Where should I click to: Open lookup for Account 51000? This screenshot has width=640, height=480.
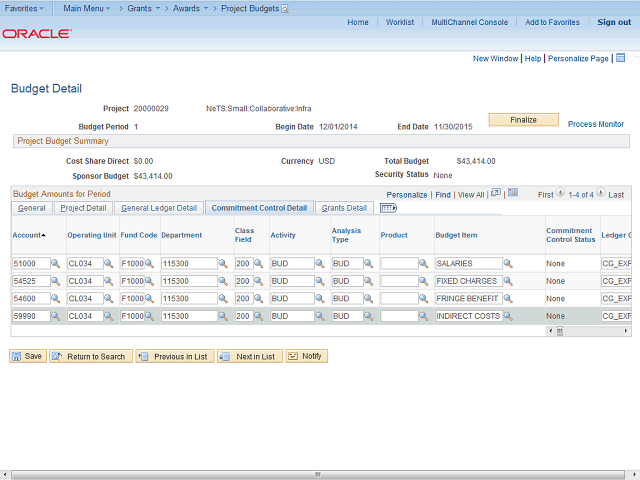coord(55,263)
